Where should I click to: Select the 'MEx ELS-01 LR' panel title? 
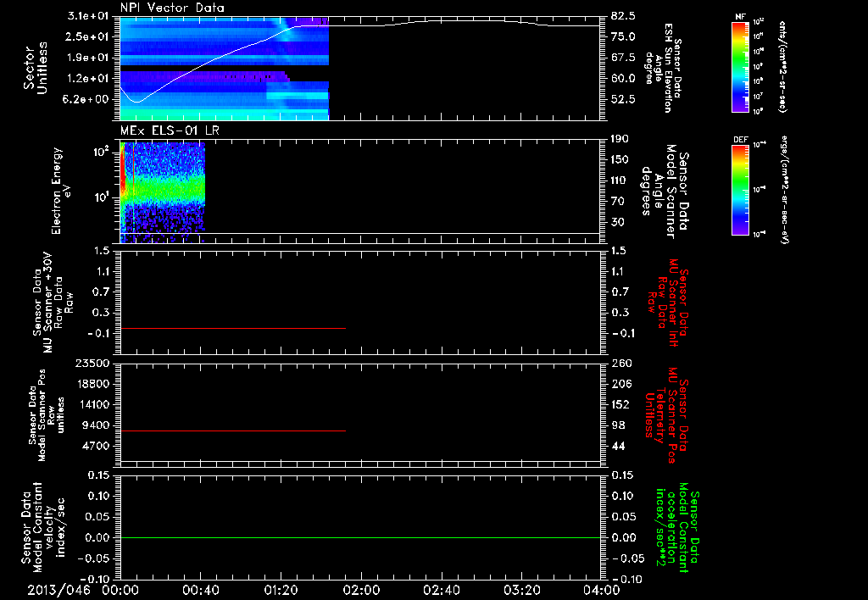[x=170, y=131]
